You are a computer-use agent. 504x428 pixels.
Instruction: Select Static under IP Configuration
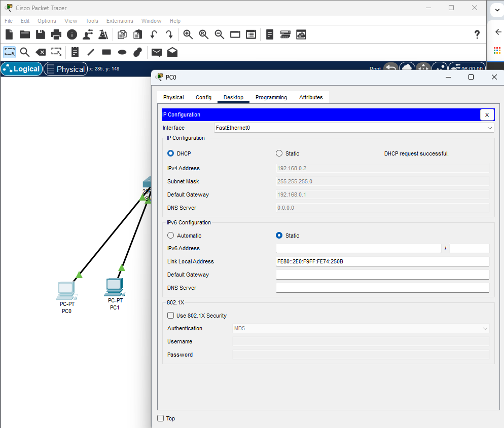pos(279,153)
